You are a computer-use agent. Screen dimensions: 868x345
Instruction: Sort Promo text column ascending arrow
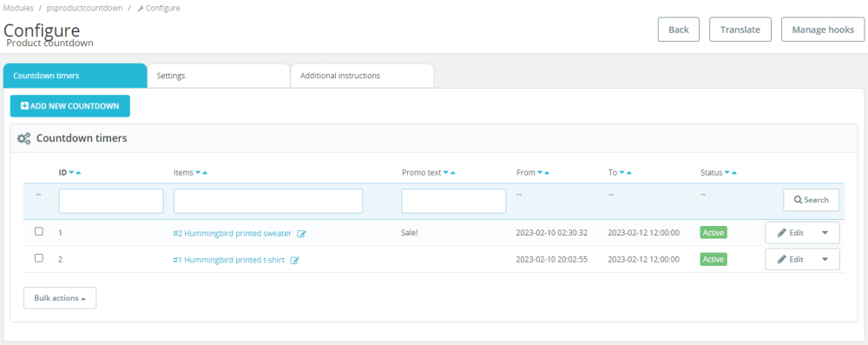453,173
